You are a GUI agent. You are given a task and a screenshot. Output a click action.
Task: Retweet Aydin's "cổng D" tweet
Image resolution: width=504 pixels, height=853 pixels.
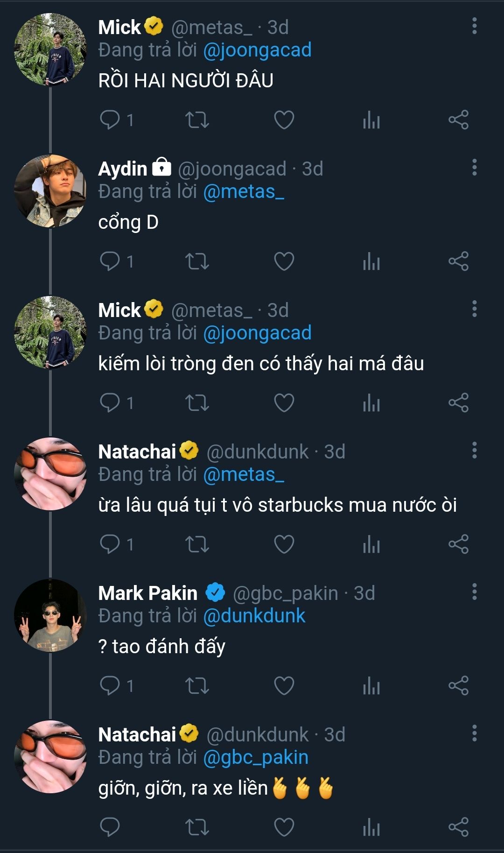[197, 261]
